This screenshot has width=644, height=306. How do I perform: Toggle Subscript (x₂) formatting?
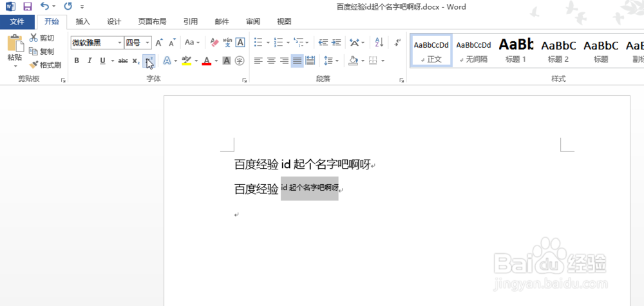pyautogui.click(x=136, y=61)
